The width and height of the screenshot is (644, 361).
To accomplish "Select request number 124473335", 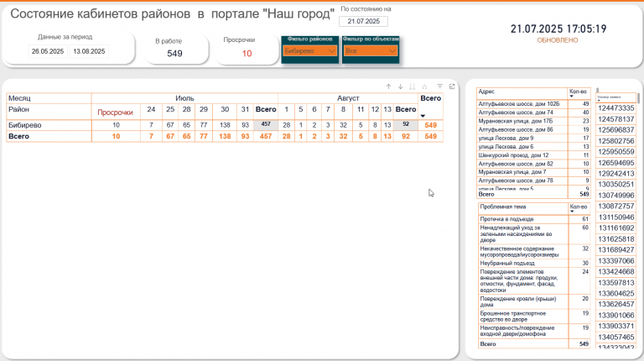I will coord(616,108).
